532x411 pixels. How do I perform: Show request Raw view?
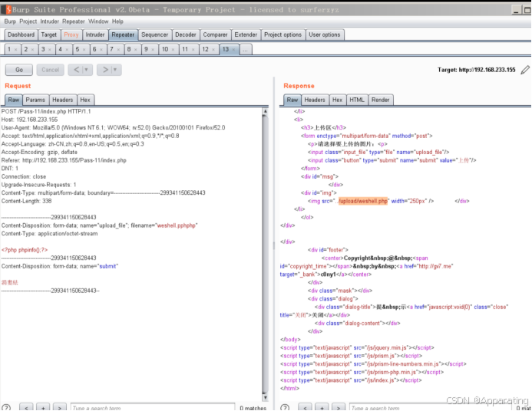point(14,100)
